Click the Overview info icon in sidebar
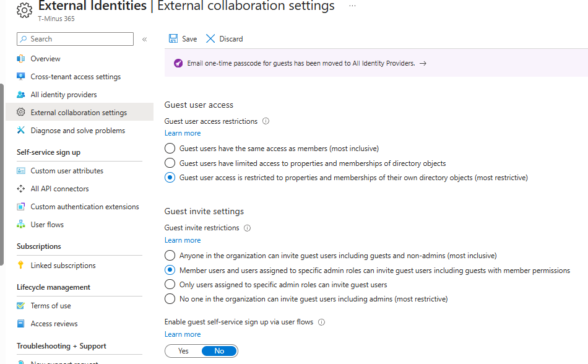 (21, 59)
